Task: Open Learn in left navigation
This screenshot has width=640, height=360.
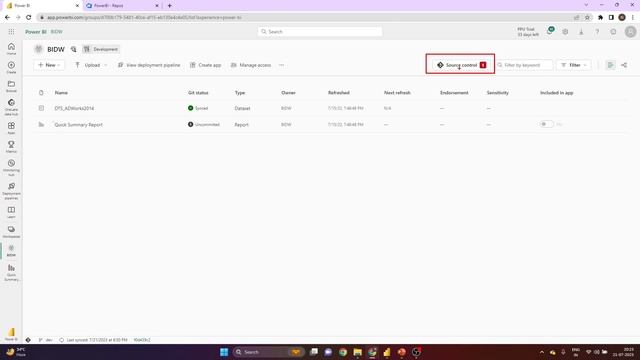Action: tap(11, 212)
